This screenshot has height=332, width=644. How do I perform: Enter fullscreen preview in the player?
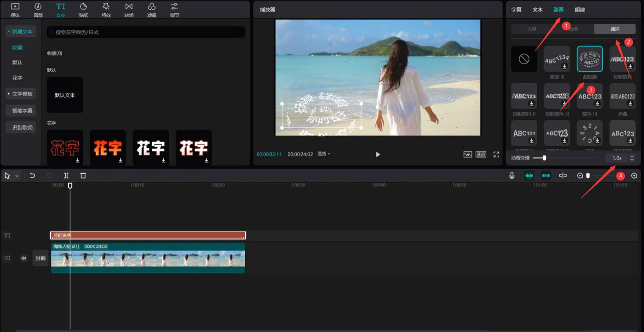[x=496, y=154]
